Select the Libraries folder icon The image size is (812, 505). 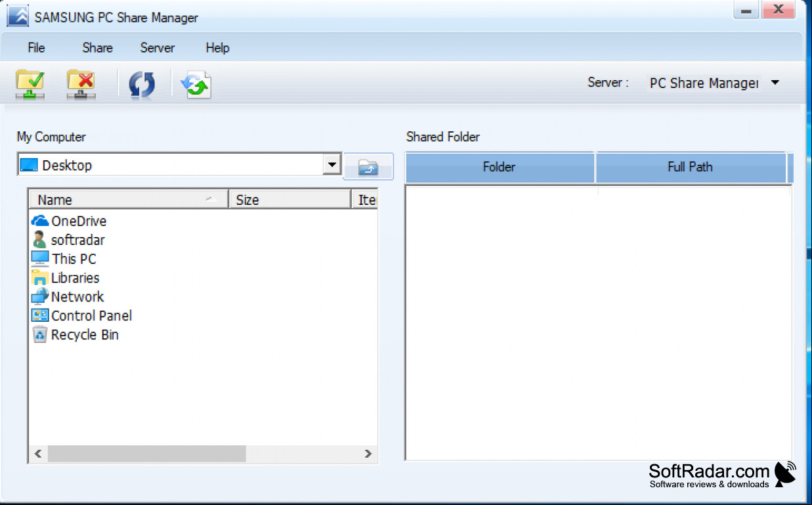point(40,278)
